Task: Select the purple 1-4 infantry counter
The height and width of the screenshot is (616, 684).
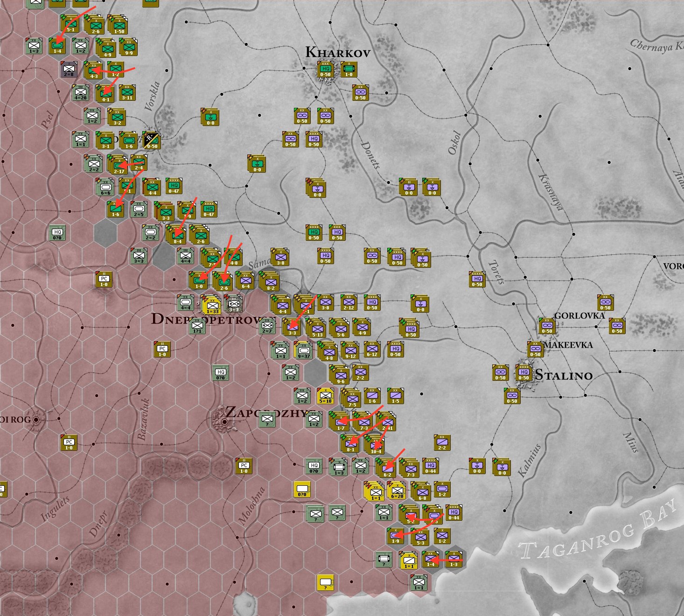Action: tap(430, 559)
